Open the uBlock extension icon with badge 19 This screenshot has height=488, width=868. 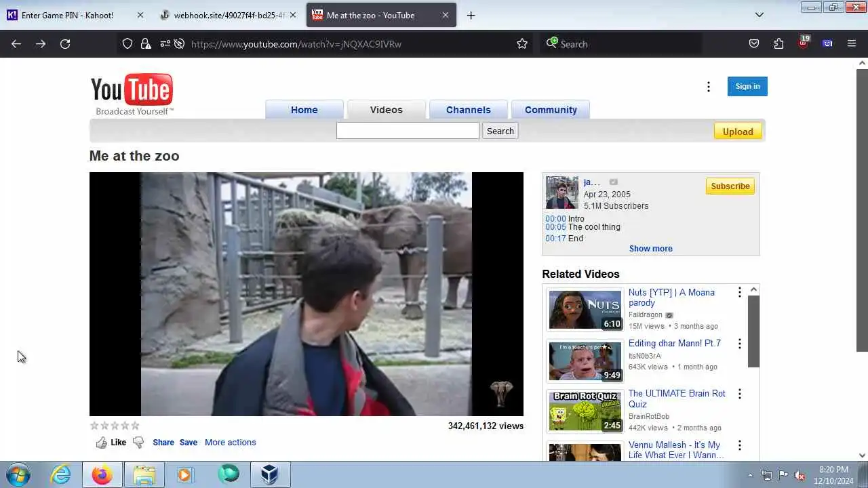[804, 43]
